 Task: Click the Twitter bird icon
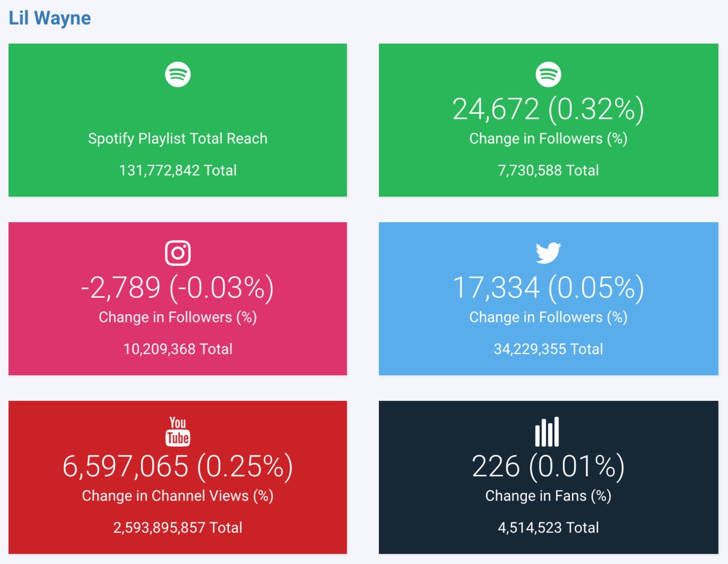[x=548, y=253]
